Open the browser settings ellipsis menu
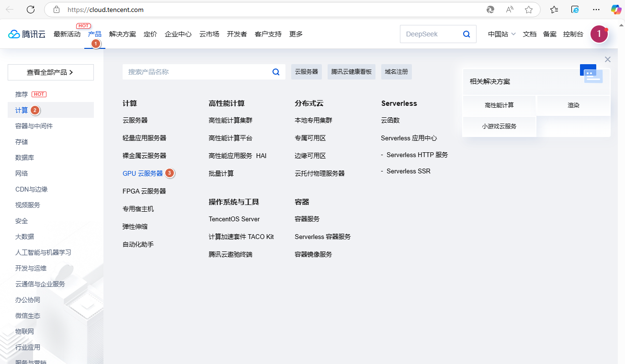Image resolution: width=625 pixels, height=364 pixels. point(596,10)
